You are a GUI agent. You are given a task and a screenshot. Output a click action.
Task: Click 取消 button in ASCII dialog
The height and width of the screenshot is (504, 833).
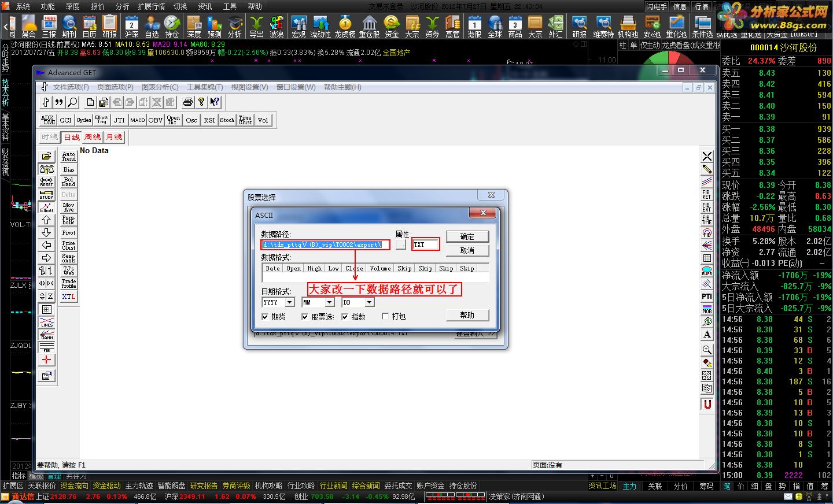467,250
